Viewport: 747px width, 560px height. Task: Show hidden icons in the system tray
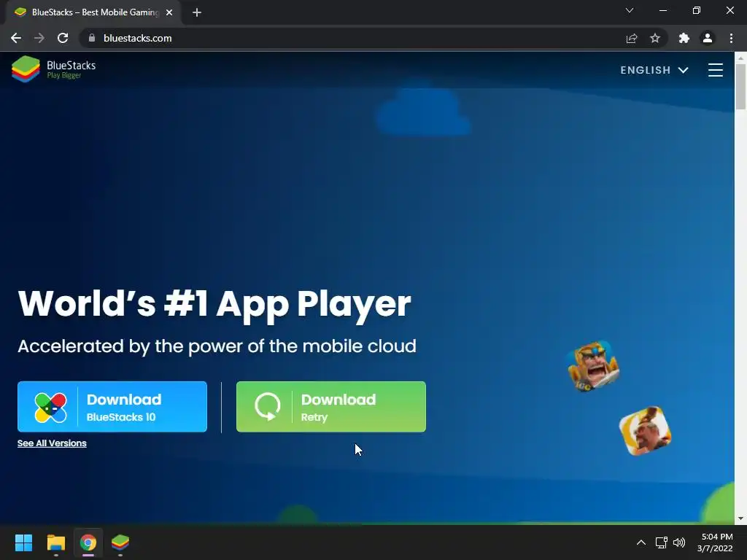641,542
